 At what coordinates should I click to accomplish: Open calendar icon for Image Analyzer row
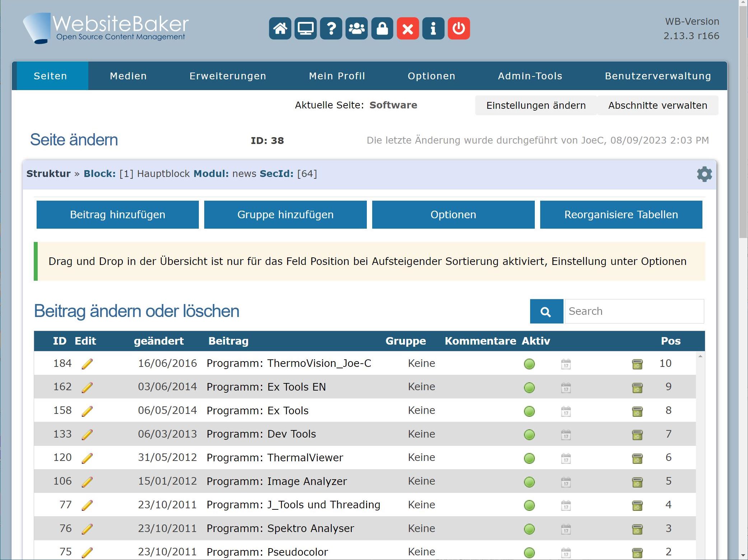[566, 481]
